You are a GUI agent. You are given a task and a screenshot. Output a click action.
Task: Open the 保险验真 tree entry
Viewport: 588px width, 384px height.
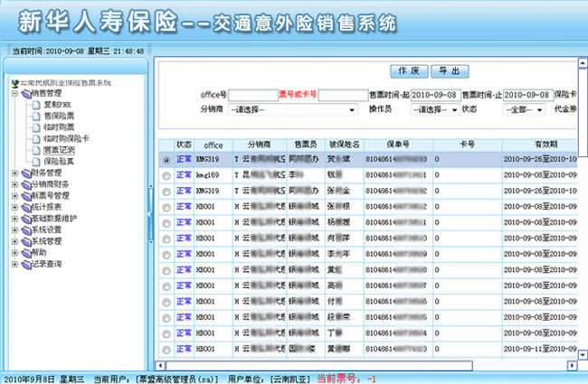tap(59, 162)
